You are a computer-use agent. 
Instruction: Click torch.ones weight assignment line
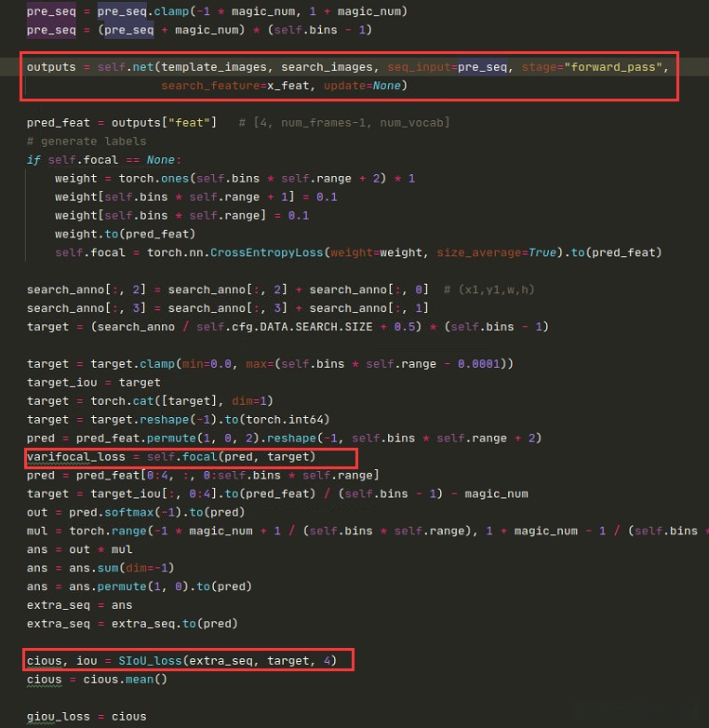(234, 179)
